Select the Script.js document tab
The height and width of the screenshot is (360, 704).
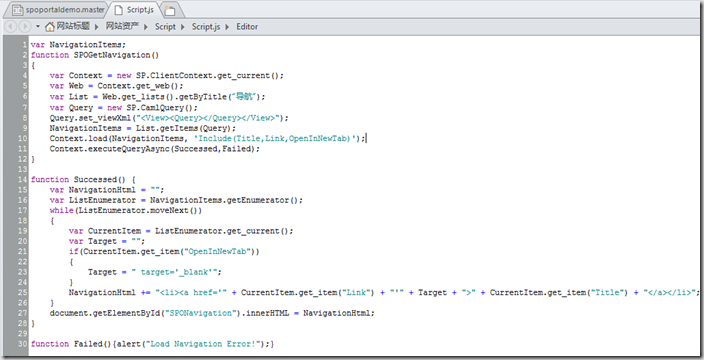(x=135, y=9)
